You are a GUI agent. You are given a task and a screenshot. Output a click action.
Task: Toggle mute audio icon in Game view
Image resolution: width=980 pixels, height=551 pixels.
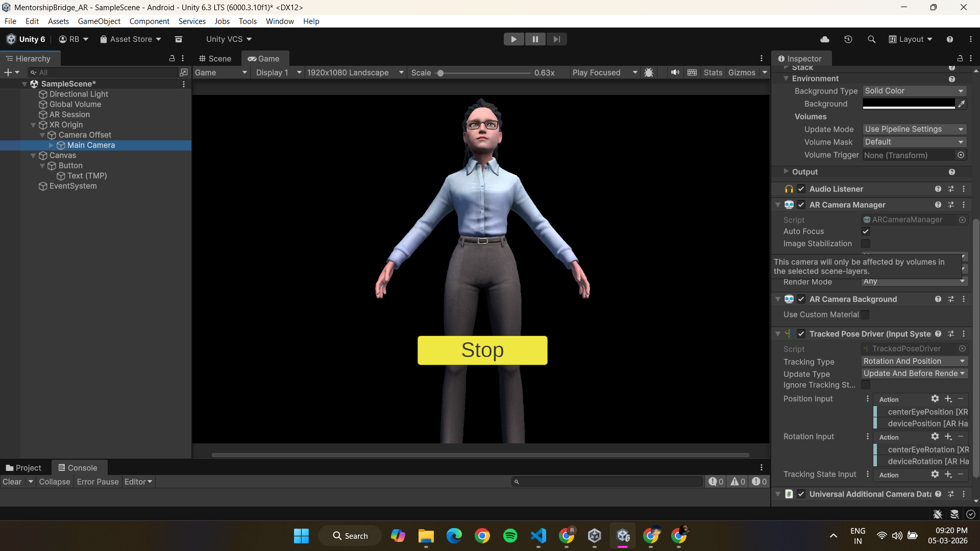pyautogui.click(x=675, y=72)
